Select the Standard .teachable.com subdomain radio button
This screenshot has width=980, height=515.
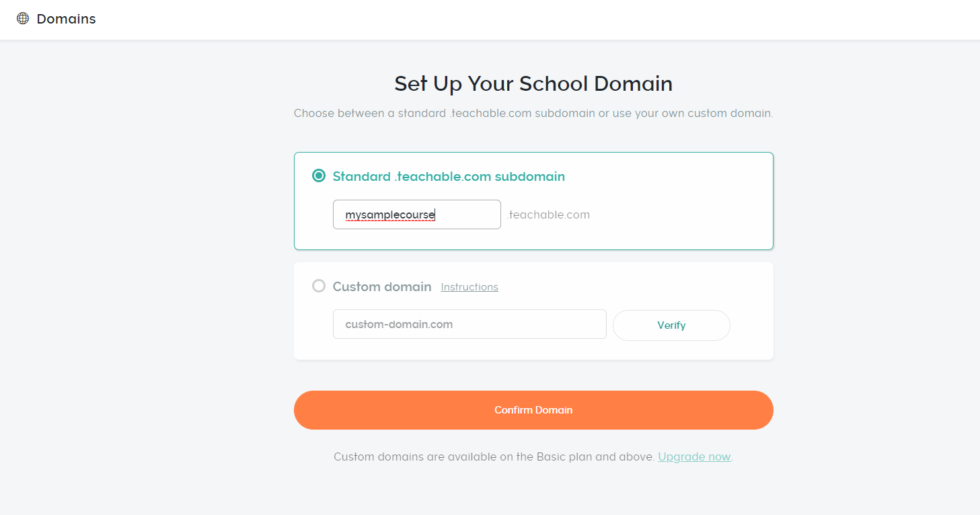pyautogui.click(x=319, y=176)
